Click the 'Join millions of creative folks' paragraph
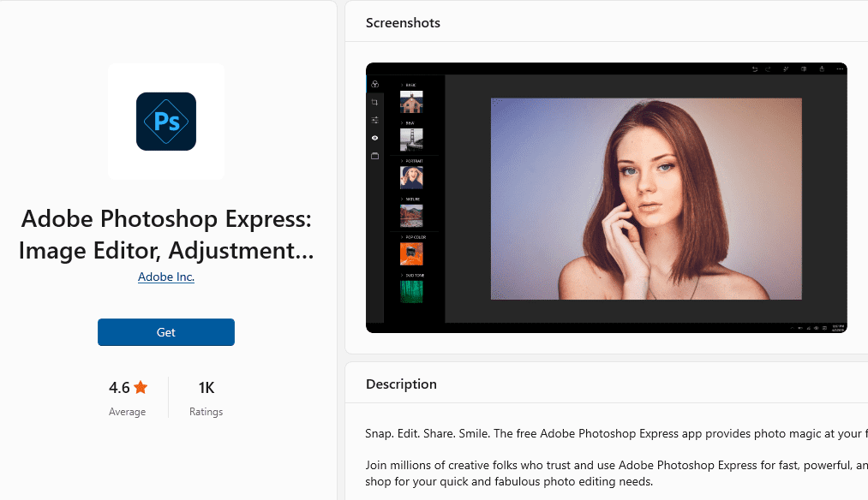This screenshot has height=500, width=868. 616,473
